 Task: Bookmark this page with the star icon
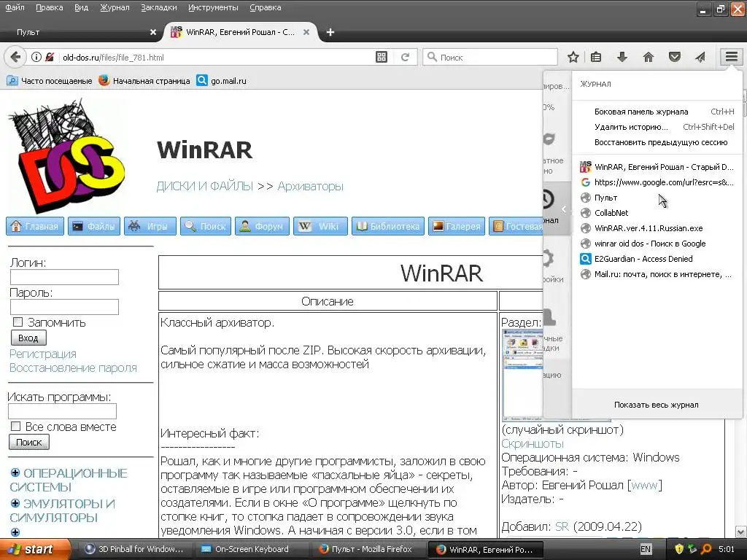[573, 57]
